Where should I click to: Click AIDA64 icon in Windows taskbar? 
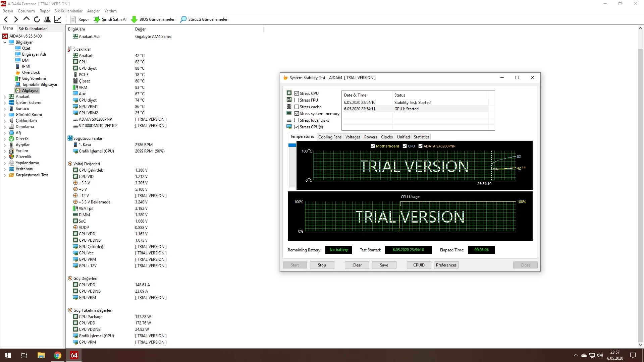tap(74, 355)
